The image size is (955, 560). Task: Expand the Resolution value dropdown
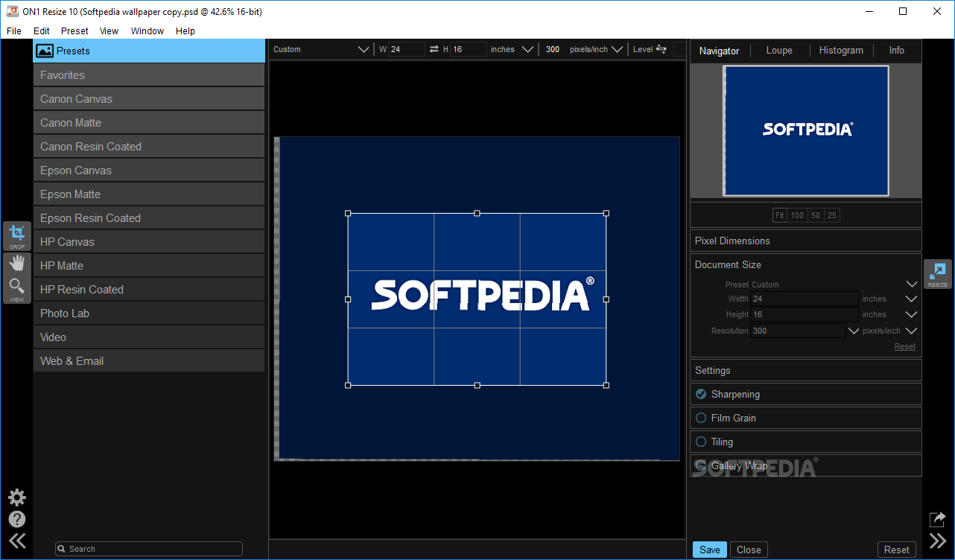coord(853,331)
